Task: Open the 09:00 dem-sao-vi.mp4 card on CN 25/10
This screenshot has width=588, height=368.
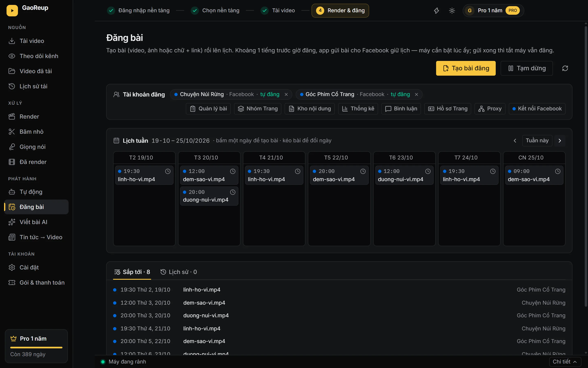Action: point(534,175)
